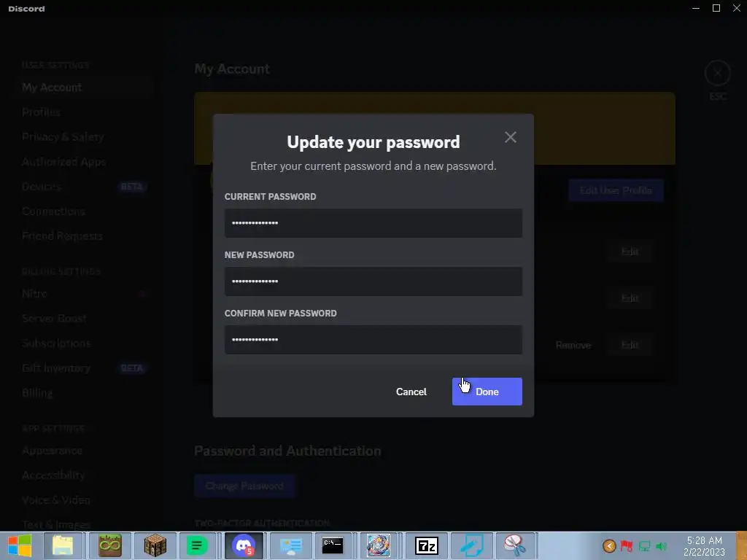747x560 pixels.
Task: Select Authorized Apps in the sidebar
Action: coord(82,161)
